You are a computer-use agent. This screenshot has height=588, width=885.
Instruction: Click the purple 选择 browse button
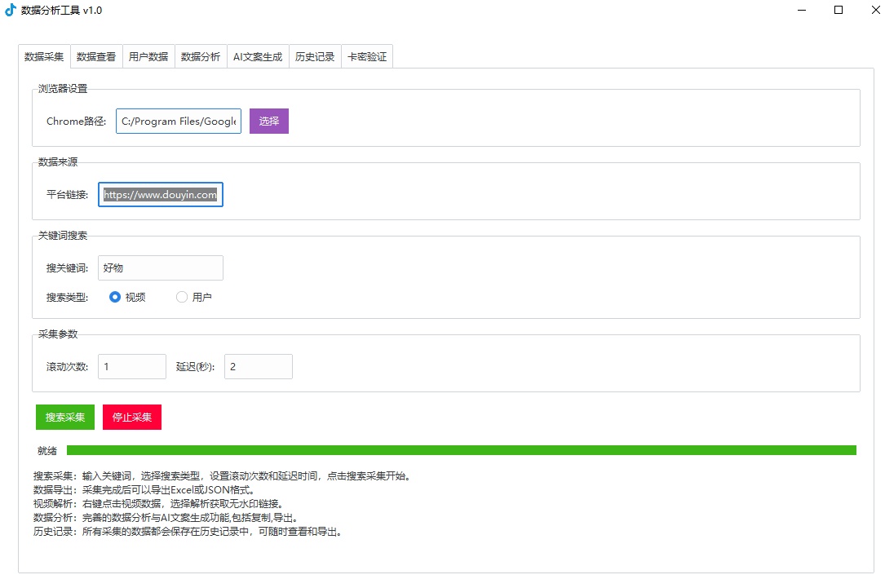click(269, 121)
